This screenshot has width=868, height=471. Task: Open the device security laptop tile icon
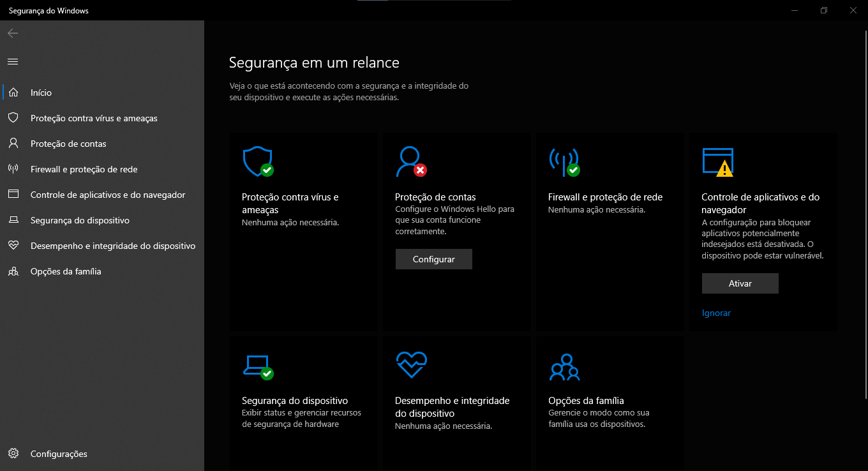click(258, 366)
